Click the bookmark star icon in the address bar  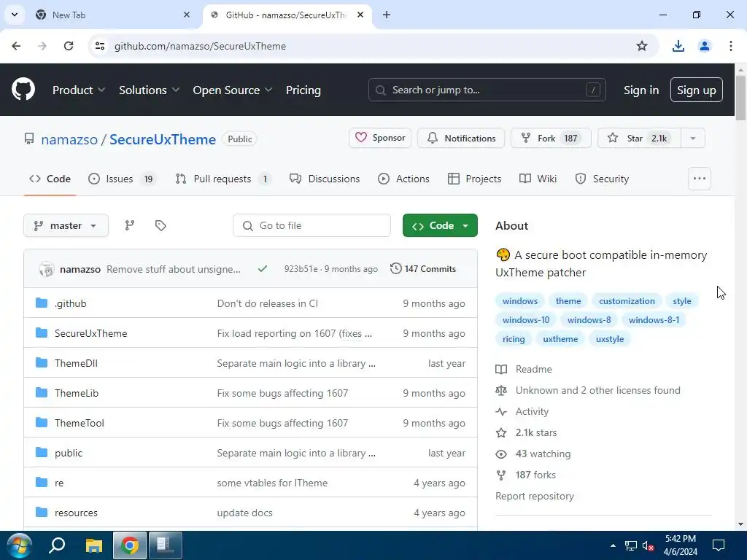(642, 46)
